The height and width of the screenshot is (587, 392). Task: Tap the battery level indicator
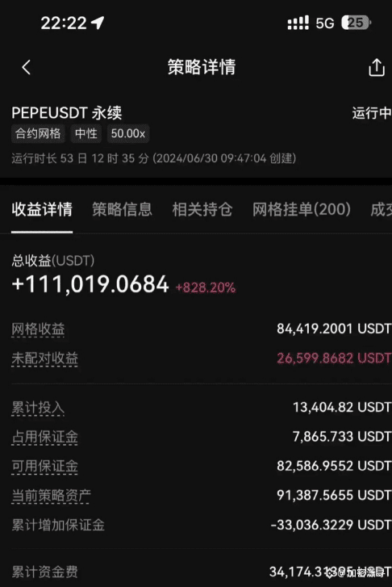click(356, 23)
